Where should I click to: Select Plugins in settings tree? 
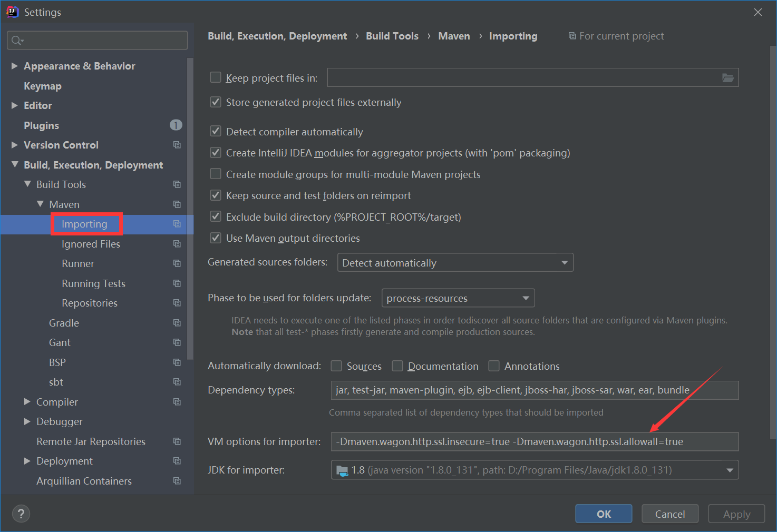41,125
